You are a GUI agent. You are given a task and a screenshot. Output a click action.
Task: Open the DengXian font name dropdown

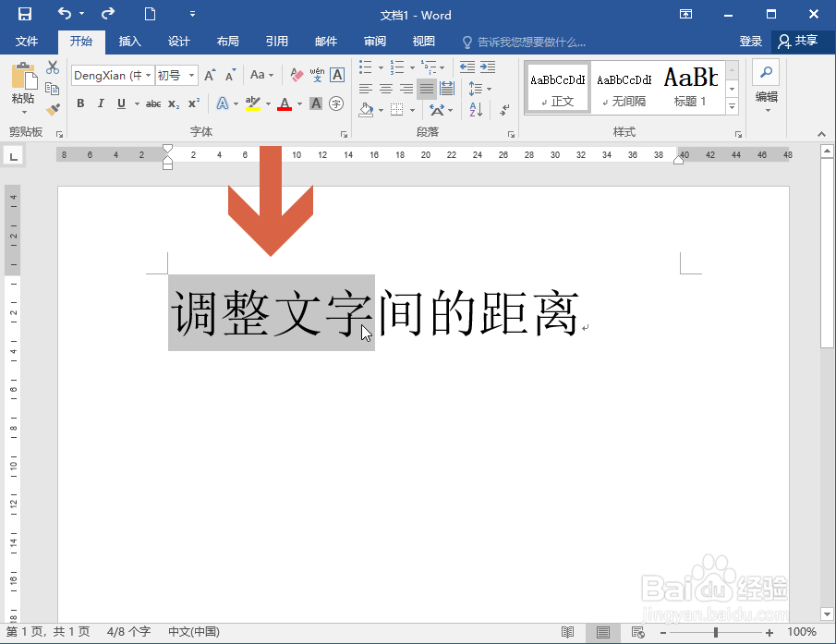147,76
